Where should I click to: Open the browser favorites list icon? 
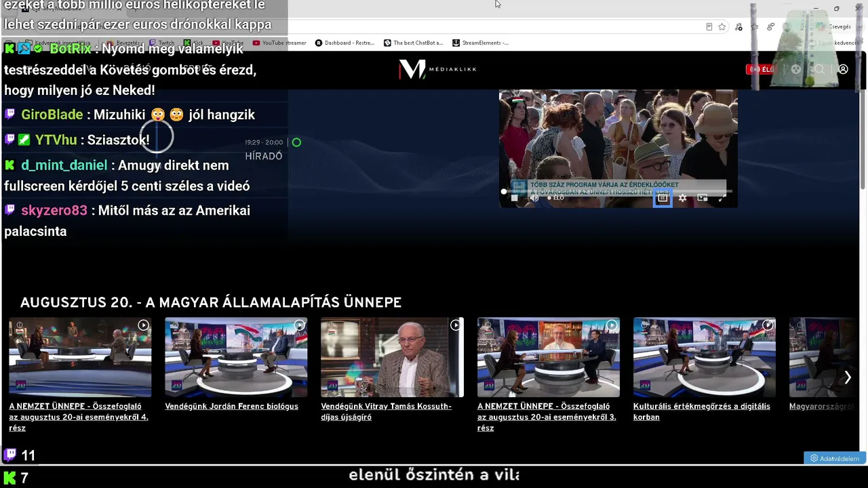(x=754, y=27)
